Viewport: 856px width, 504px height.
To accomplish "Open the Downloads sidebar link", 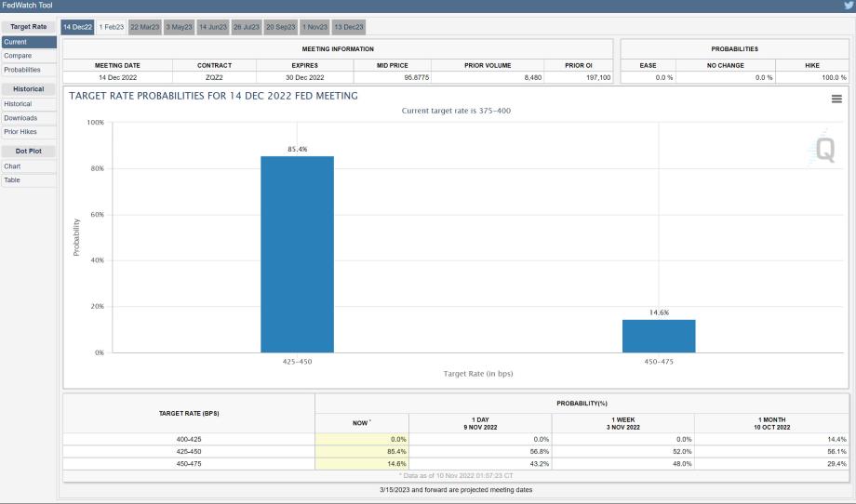I will tap(20, 118).
